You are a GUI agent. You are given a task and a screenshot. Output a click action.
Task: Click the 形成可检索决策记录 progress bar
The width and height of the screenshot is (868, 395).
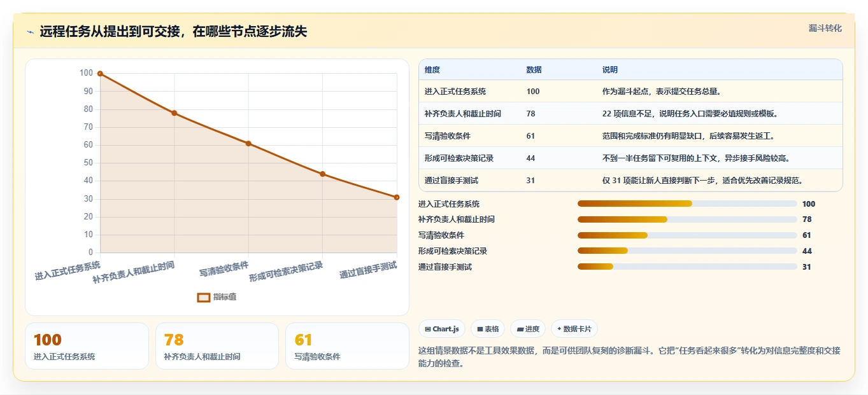(687, 251)
